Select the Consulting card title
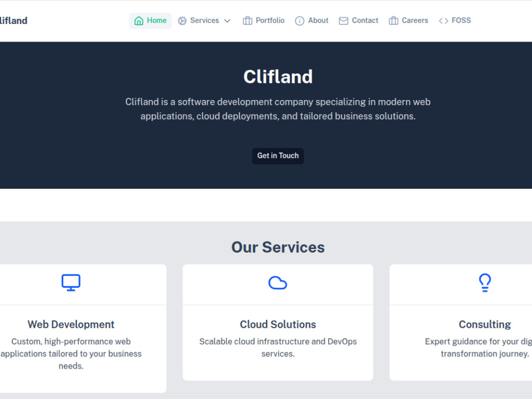The height and width of the screenshot is (399, 532). [485, 325]
